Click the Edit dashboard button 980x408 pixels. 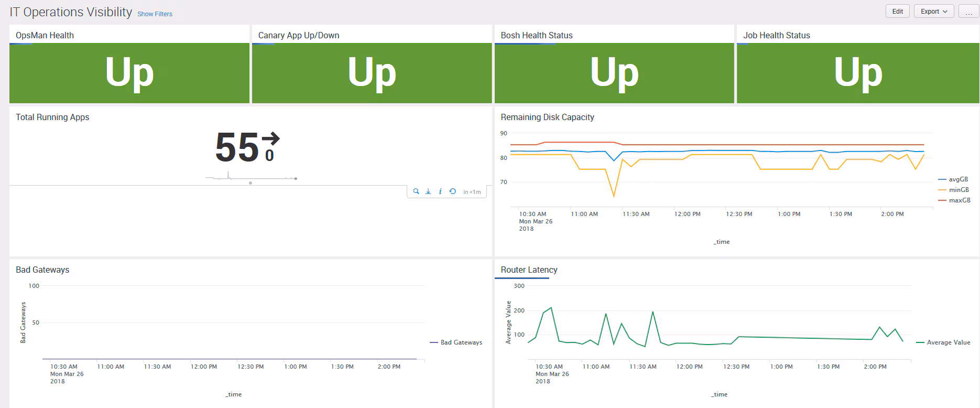(898, 12)
